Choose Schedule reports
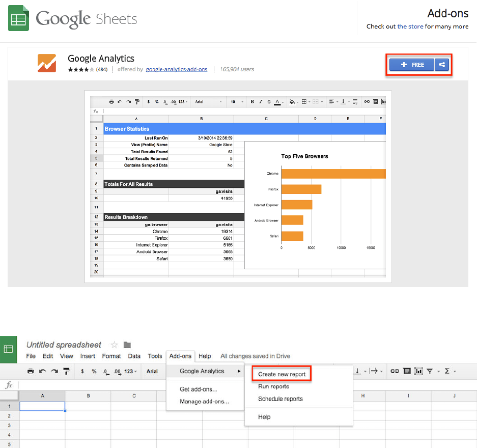This screenshot has height=448, width=477. coord(280,399)
